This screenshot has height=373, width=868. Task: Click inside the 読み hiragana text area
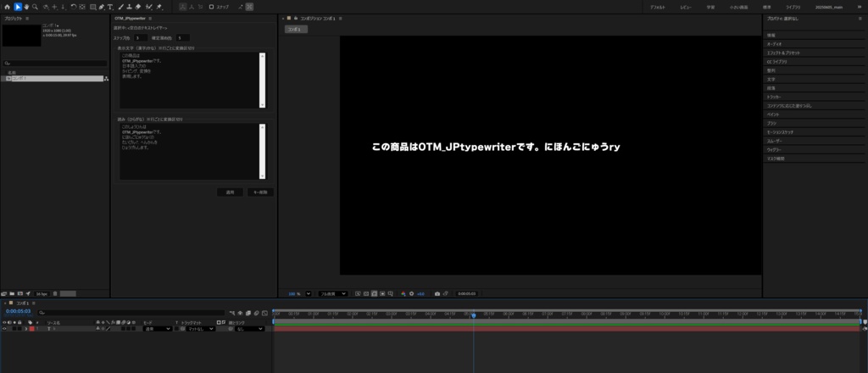pos(189,151)
